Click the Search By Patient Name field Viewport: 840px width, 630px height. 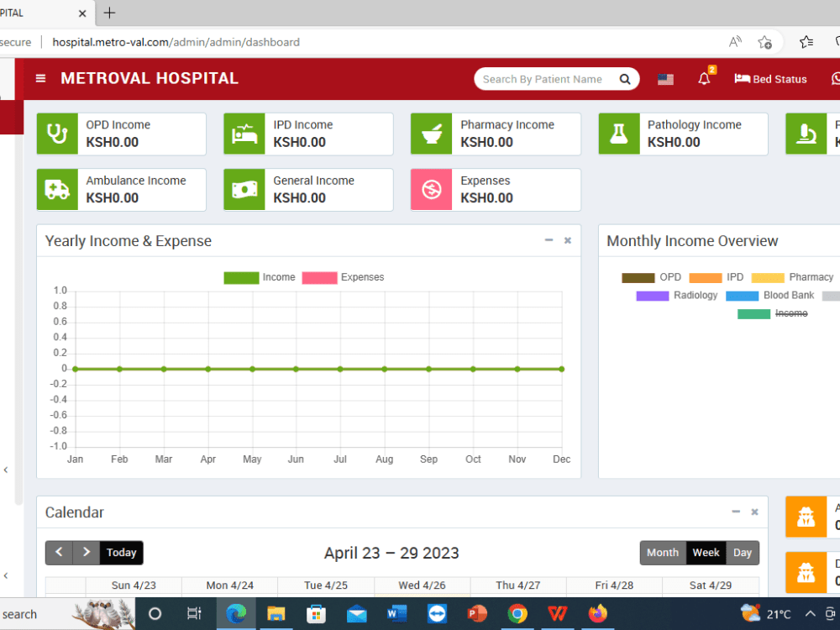click(546, 78)
